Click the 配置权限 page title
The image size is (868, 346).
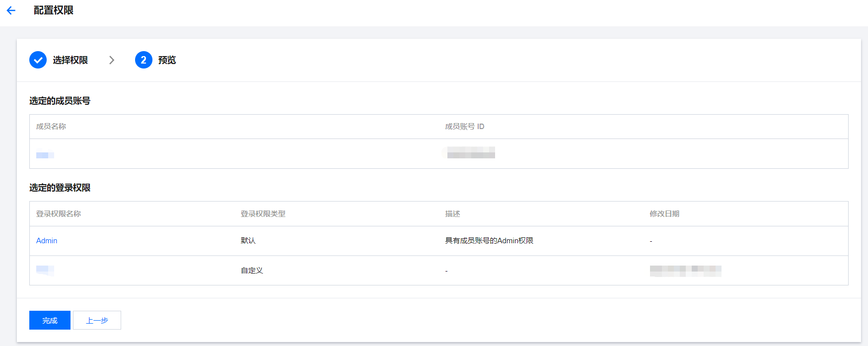54,10
